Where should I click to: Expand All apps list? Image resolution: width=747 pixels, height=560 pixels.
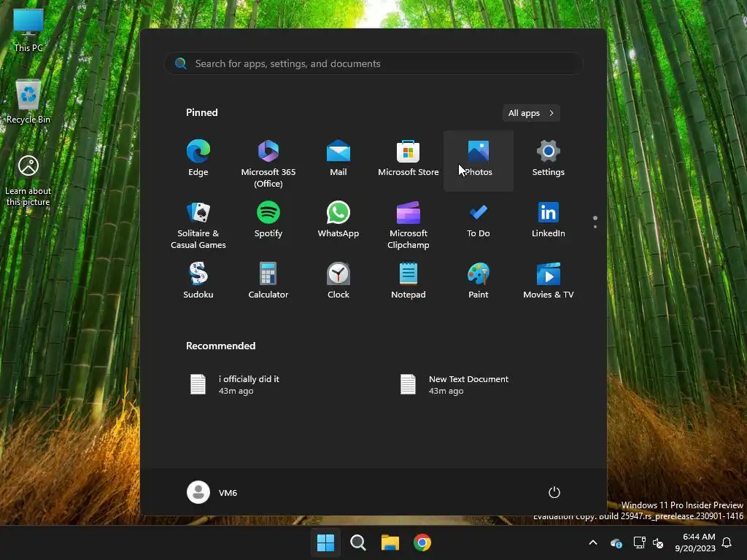[531, 113]
